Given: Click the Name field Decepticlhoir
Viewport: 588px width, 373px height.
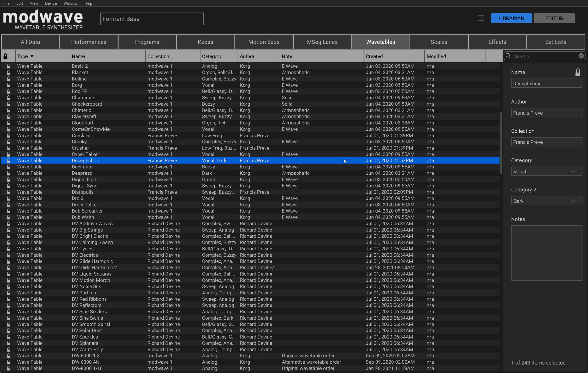Looking at the screenshot, I should [x=546, y=83].
